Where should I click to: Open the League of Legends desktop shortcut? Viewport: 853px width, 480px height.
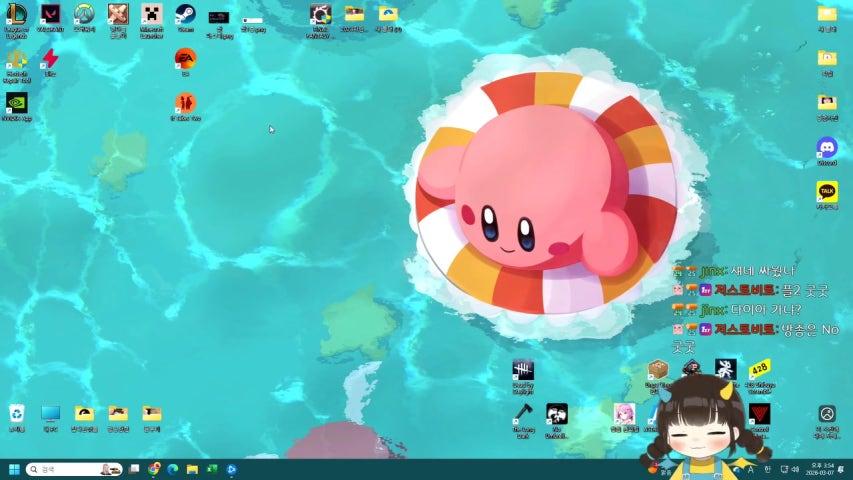16,15
